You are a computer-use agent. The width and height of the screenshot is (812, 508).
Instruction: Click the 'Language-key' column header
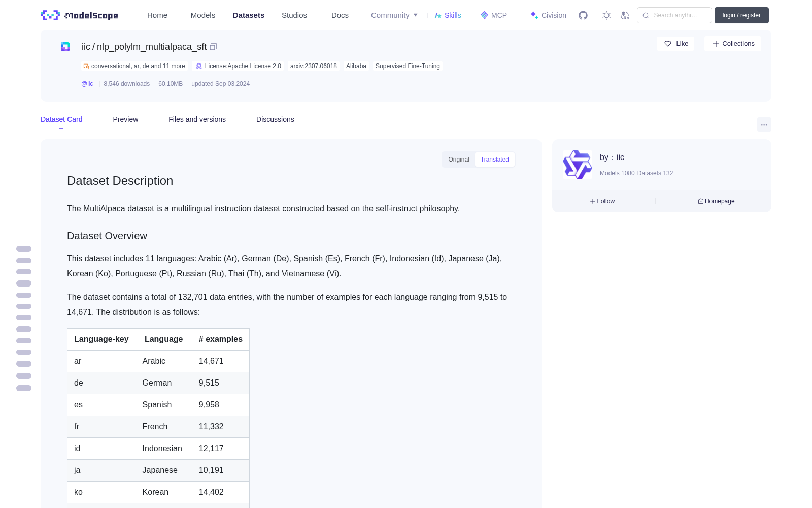tap(101, 339)
